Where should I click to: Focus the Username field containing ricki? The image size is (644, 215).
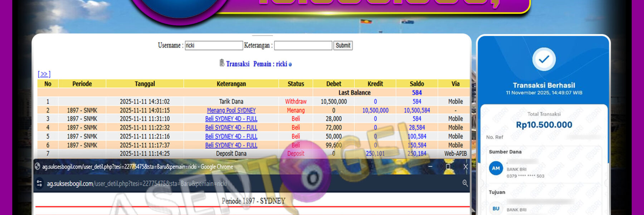point(214,46)
